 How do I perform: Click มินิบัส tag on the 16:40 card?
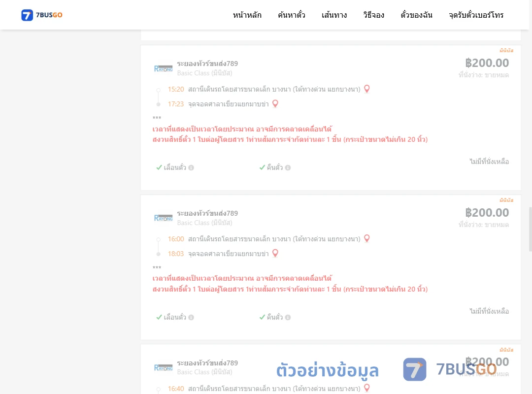(x=506, y=350)
